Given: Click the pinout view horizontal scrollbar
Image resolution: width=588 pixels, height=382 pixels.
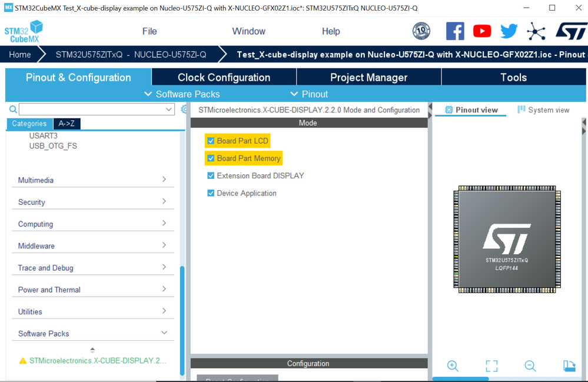Looking at the screenshot, I should pyautogui.click(x=460, y=378).
